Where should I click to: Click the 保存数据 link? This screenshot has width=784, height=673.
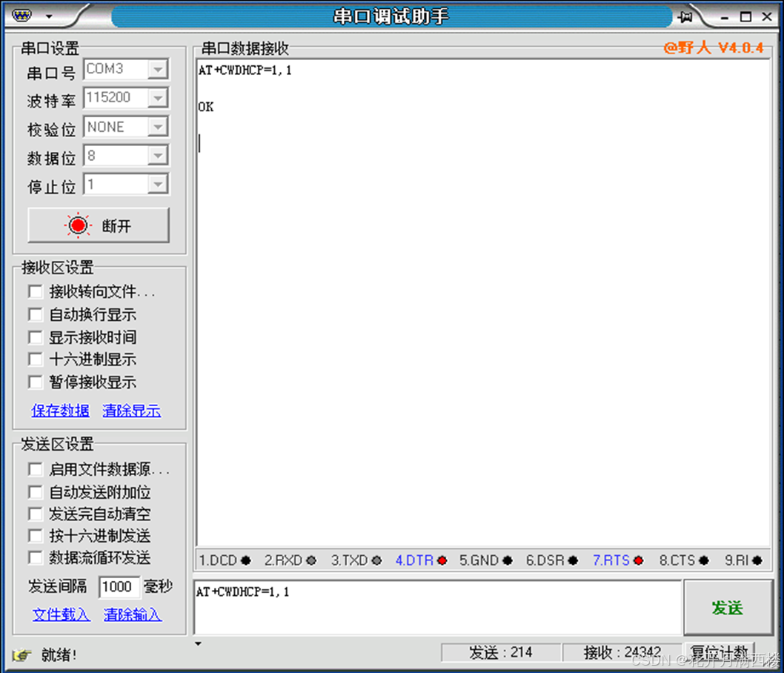[61, 411]
